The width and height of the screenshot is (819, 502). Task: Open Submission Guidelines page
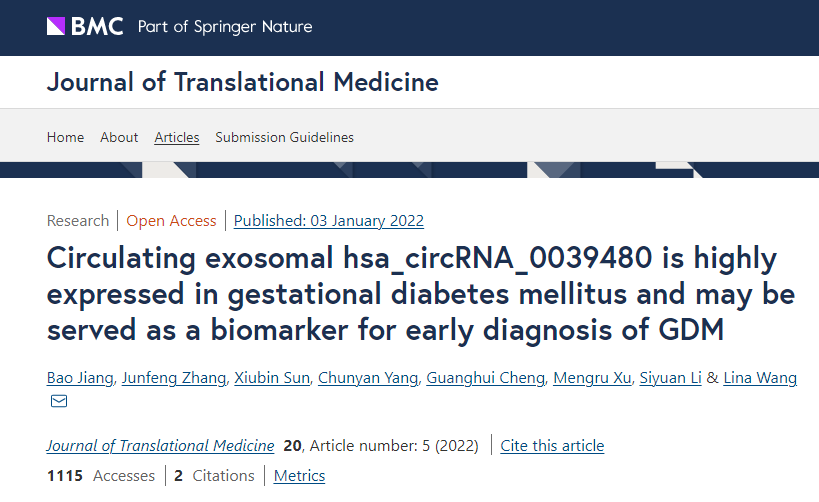[x=284, y=137]
